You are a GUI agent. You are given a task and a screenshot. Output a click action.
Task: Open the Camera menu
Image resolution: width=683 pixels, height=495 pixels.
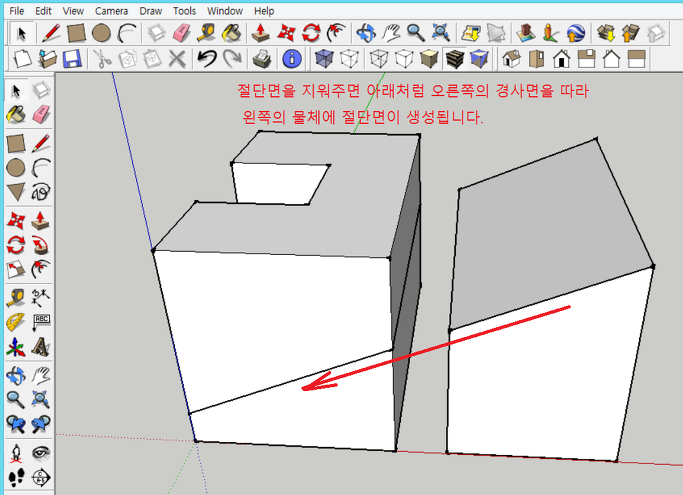tap(112, 11)
